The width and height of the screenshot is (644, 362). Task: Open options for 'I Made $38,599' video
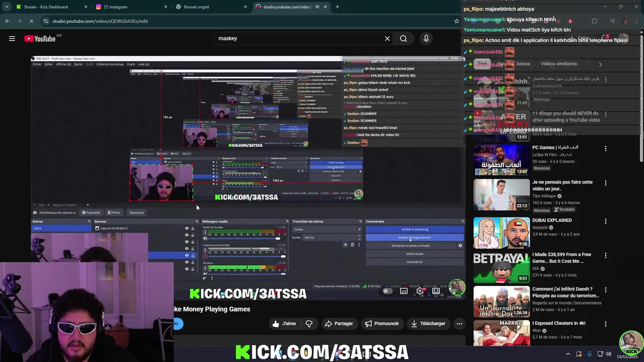[x=606, y=255]
